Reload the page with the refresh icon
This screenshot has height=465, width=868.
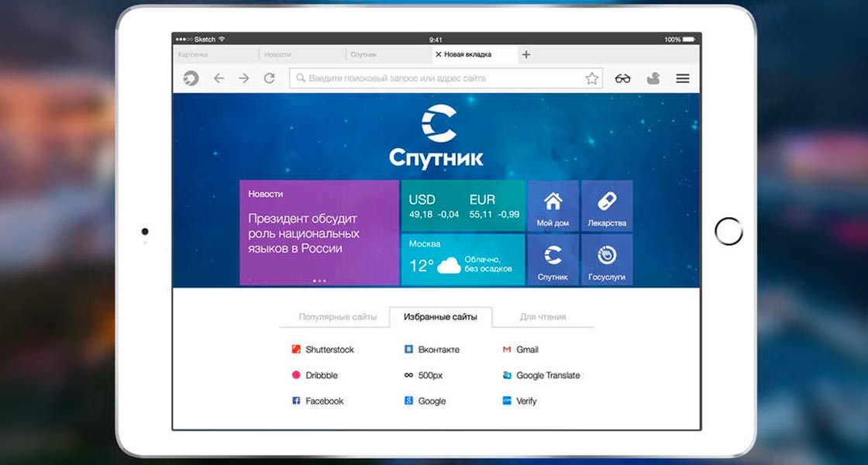pos(270,78)
